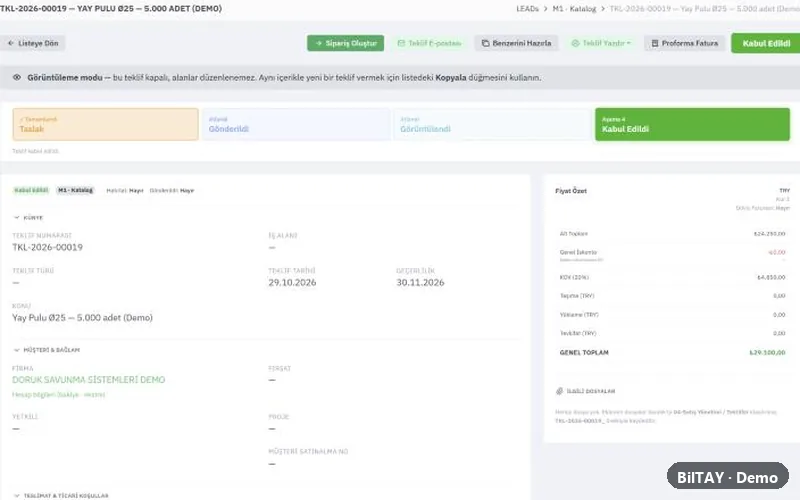Click the offer date 29.10.2026
Screen dimensions: 800x500
pyautogui.click(x=292, y=283)
